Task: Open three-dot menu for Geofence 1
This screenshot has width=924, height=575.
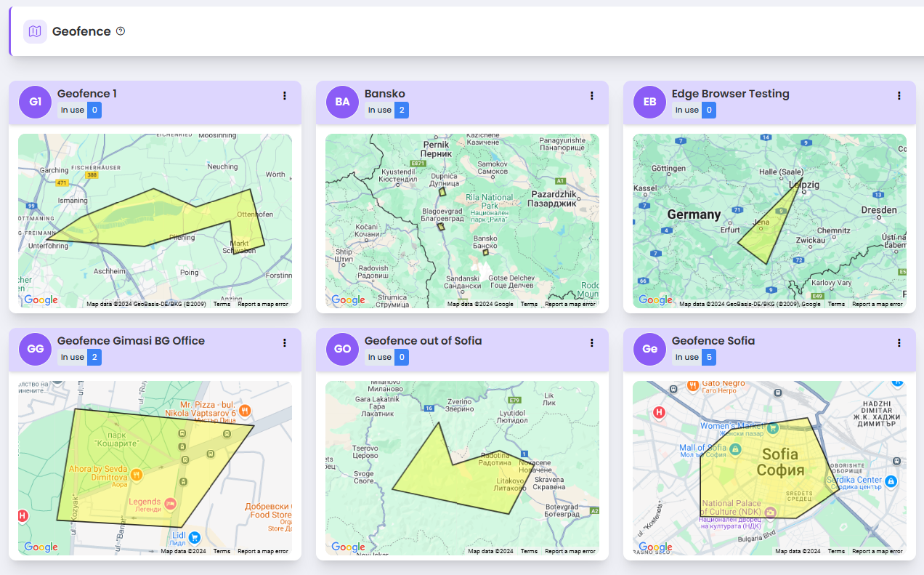Action: click(x=285, y=96)
